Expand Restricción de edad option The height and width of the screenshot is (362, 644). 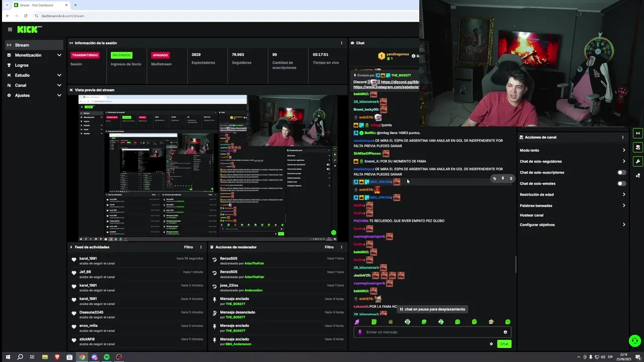point(573,195)
